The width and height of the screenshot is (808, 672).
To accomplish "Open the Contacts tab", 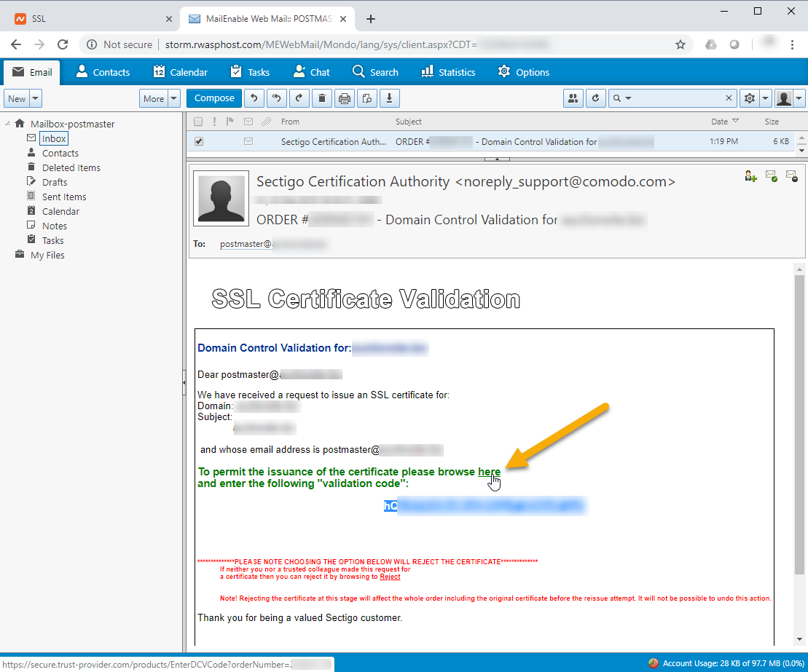I will point(103,73).
